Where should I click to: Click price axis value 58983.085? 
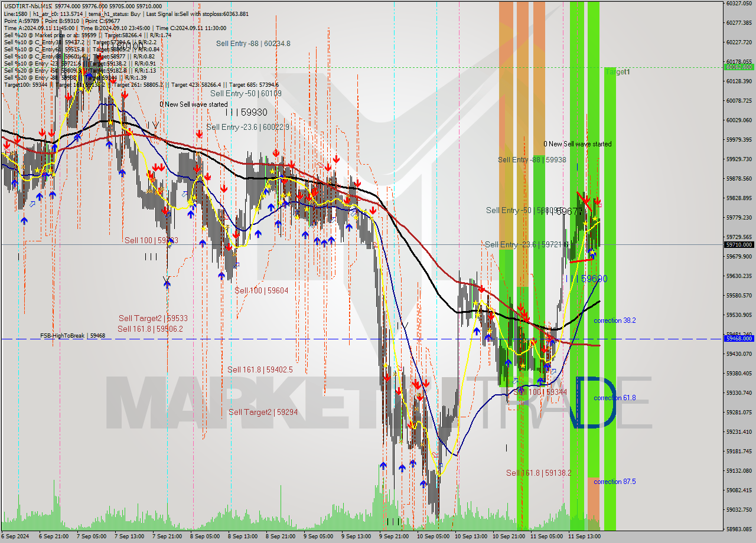739,529
